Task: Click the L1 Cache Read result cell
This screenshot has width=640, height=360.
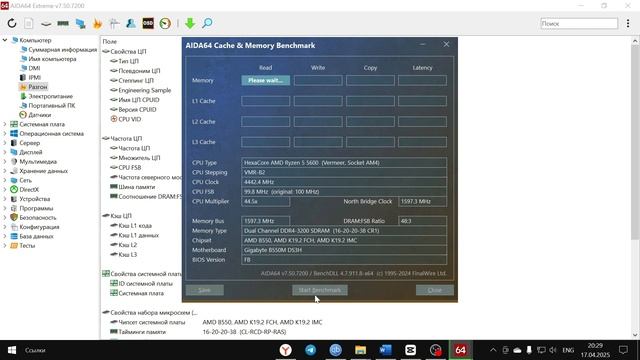Action: point(265,101)
